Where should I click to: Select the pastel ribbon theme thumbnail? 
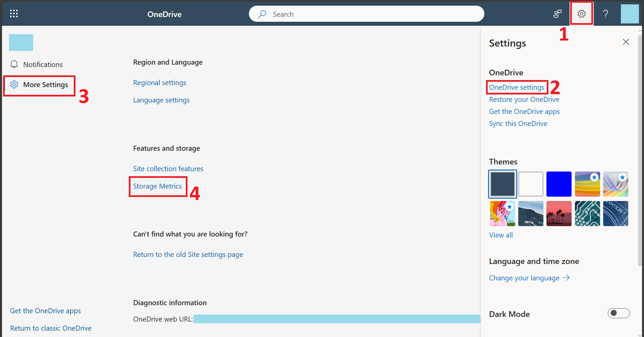tap(615, 184)
